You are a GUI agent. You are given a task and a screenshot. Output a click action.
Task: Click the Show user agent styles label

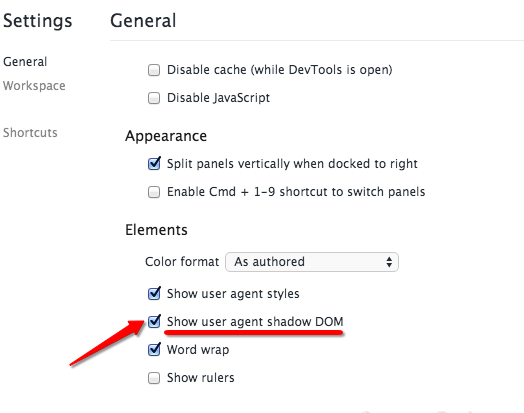233,294
